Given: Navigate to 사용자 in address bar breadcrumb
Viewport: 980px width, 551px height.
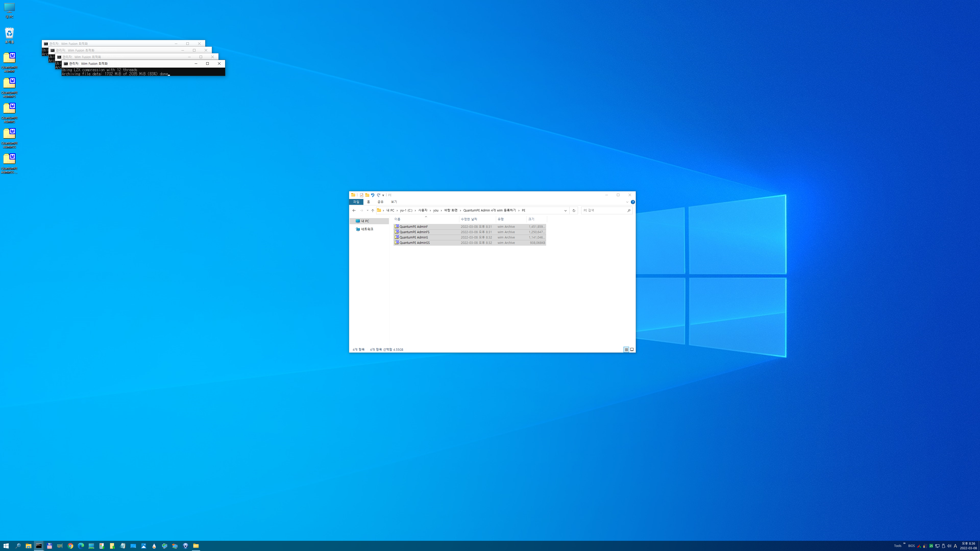Looking at the screenshot, I should point(423,210).
